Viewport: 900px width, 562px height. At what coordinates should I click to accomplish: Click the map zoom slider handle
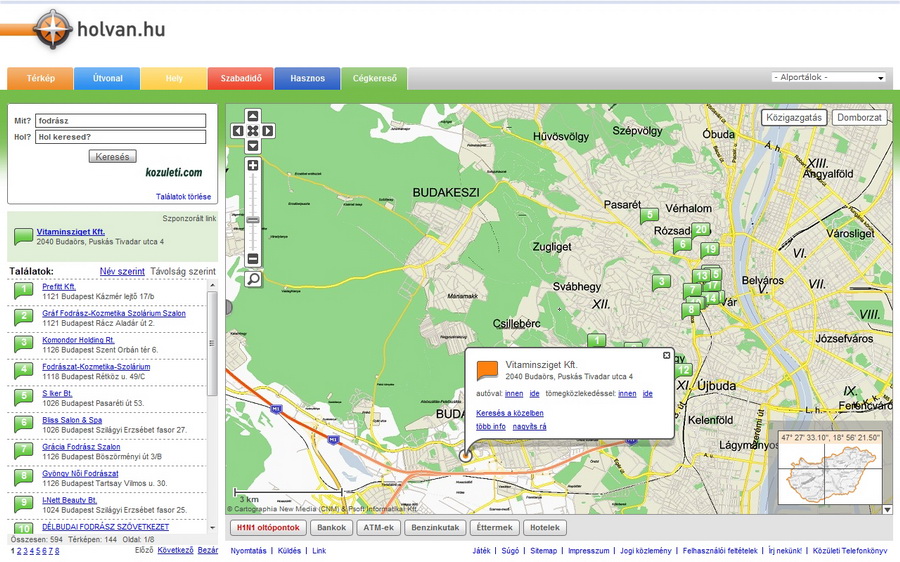253,220
